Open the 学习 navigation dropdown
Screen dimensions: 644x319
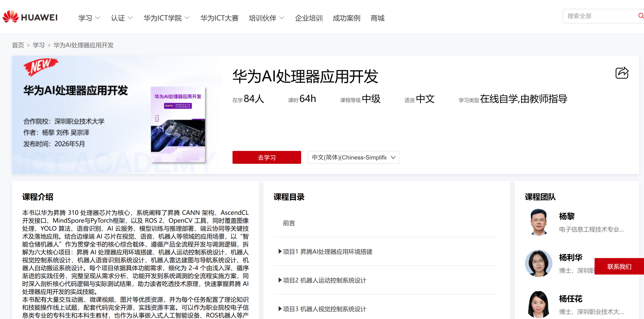tap(89, 18)
